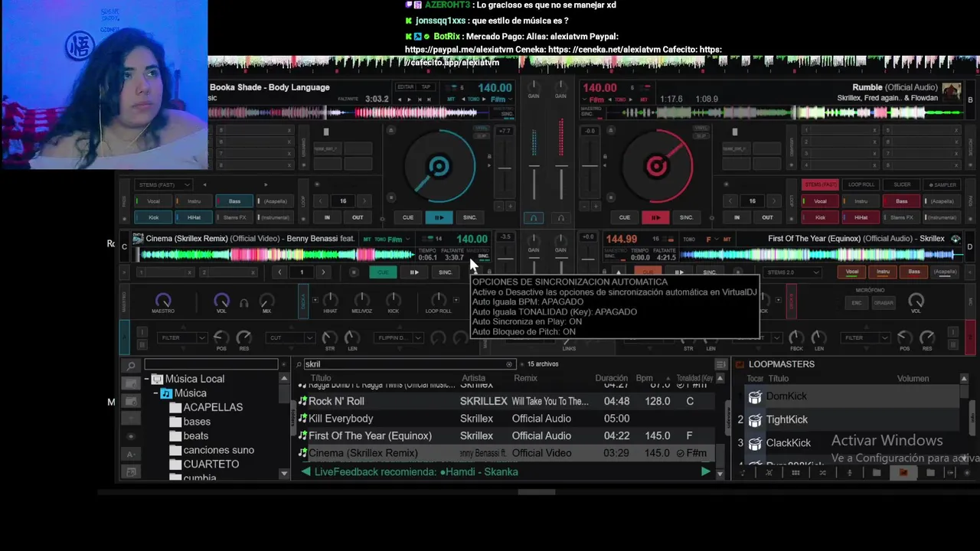Viewport: 980px width, 551px height.
Task: Nudge left deck pitch up with plus button
Action: pos(510,206)
